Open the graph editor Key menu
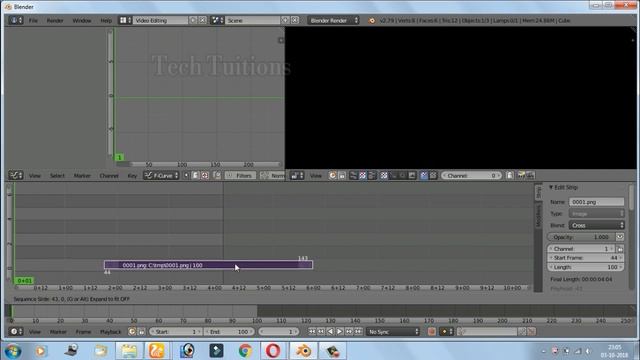 132,176
